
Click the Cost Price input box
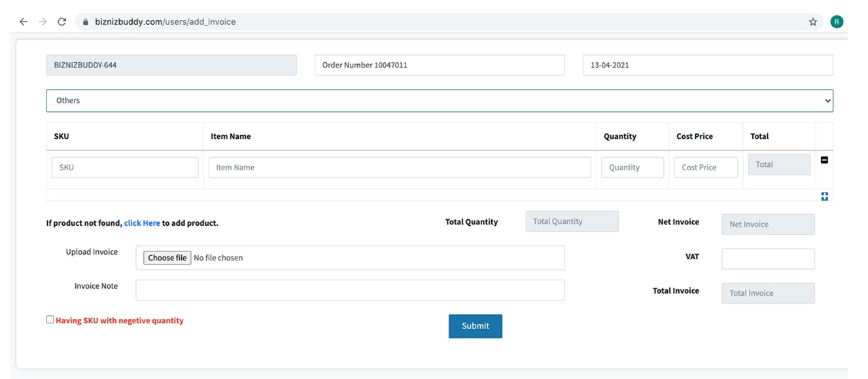coord(706,168)
